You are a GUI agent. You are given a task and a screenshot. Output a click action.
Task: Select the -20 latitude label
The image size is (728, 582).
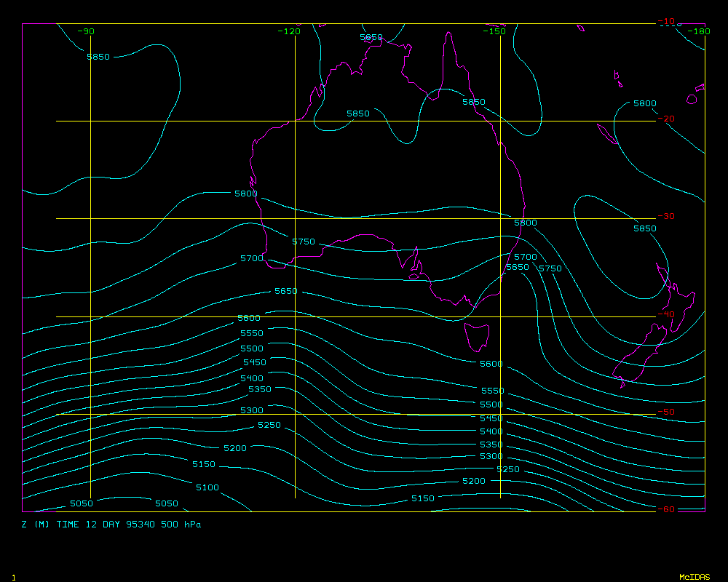click(665, 119)
